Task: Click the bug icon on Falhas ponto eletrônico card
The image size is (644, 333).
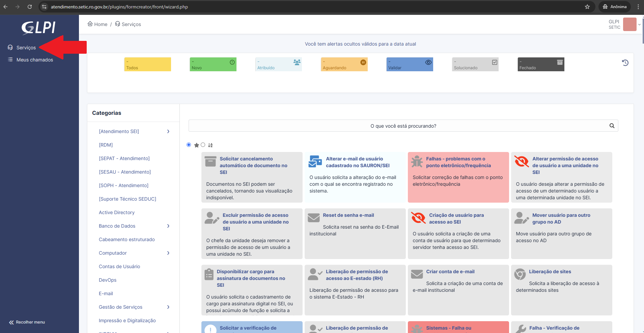Action: click(x=417, y=162)
